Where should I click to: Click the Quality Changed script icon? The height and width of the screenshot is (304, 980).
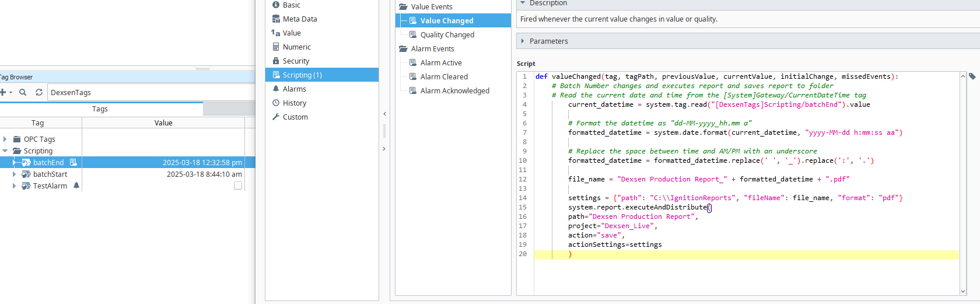[x=413, y=35]
